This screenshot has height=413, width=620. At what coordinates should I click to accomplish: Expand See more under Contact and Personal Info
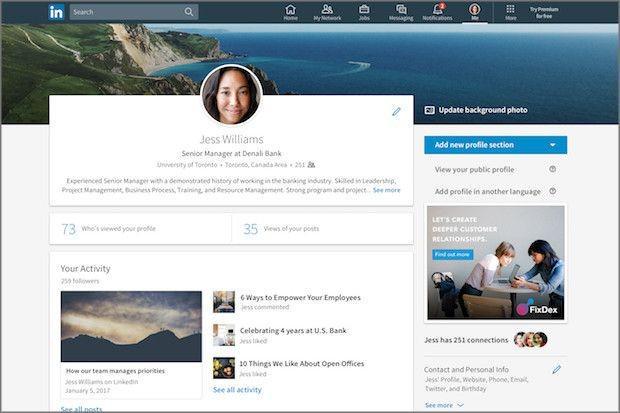point(444,405)
